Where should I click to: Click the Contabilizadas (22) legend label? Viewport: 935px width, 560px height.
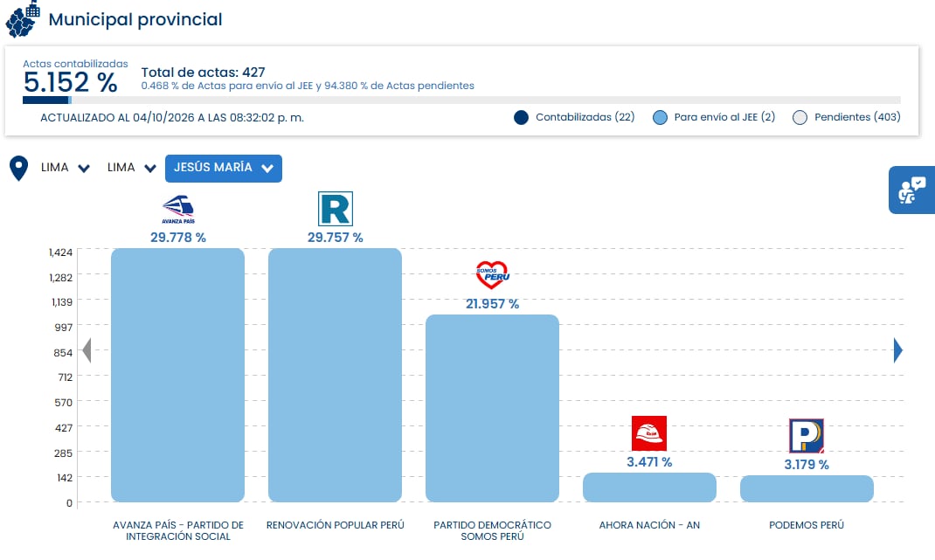585,117
